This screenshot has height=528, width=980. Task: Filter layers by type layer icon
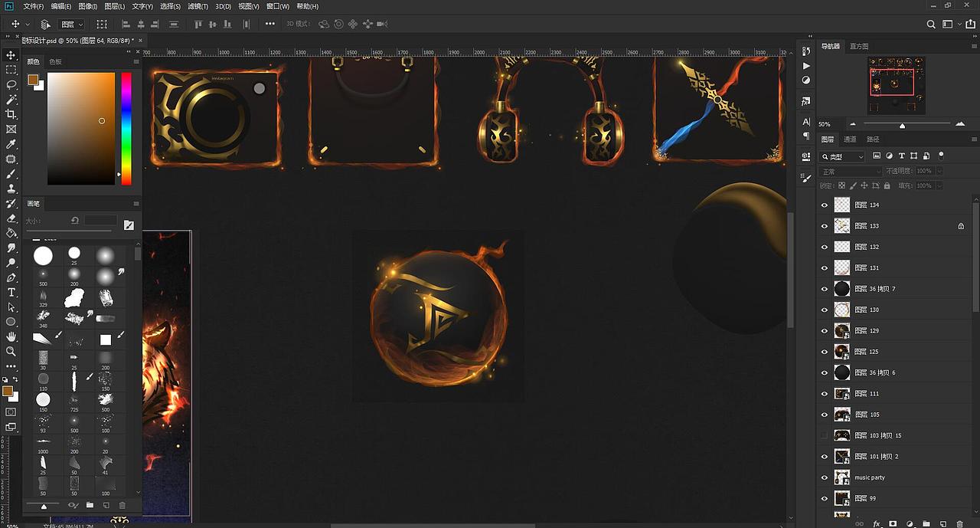[902, 156]
